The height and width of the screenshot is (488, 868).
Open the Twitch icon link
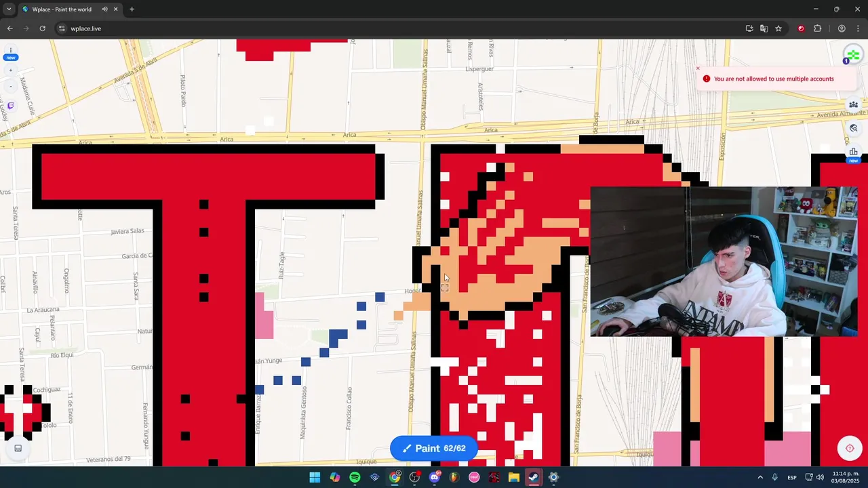click(10, 106)
